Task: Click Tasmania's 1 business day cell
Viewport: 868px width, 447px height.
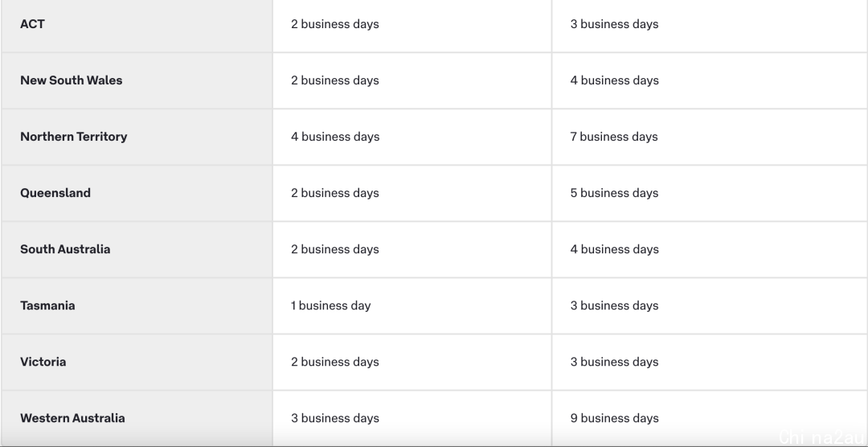Action: pyautogui.click(x=411, y=306)
